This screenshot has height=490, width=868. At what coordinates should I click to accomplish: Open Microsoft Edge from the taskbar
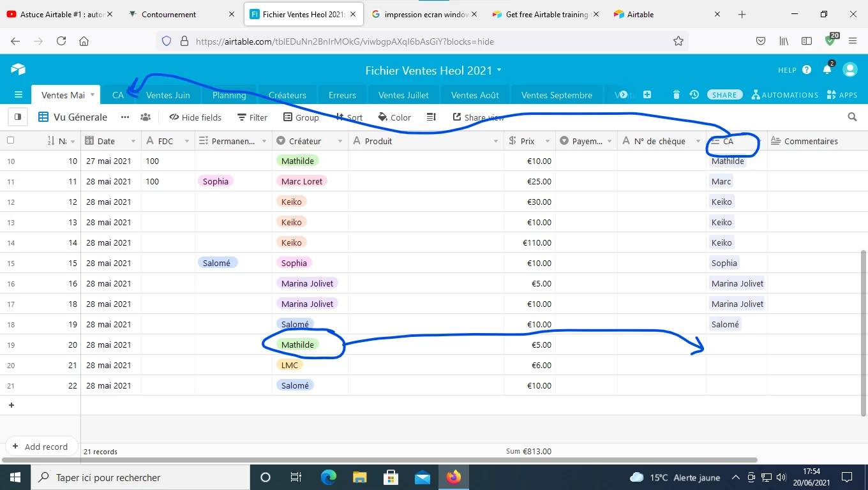pos(329,477)
